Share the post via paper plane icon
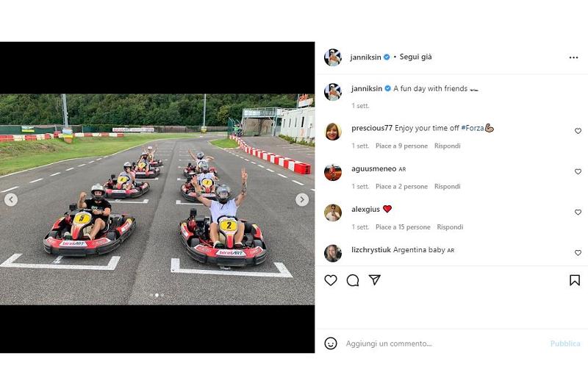This screenshot has width=588, height=392. [375, 279]
